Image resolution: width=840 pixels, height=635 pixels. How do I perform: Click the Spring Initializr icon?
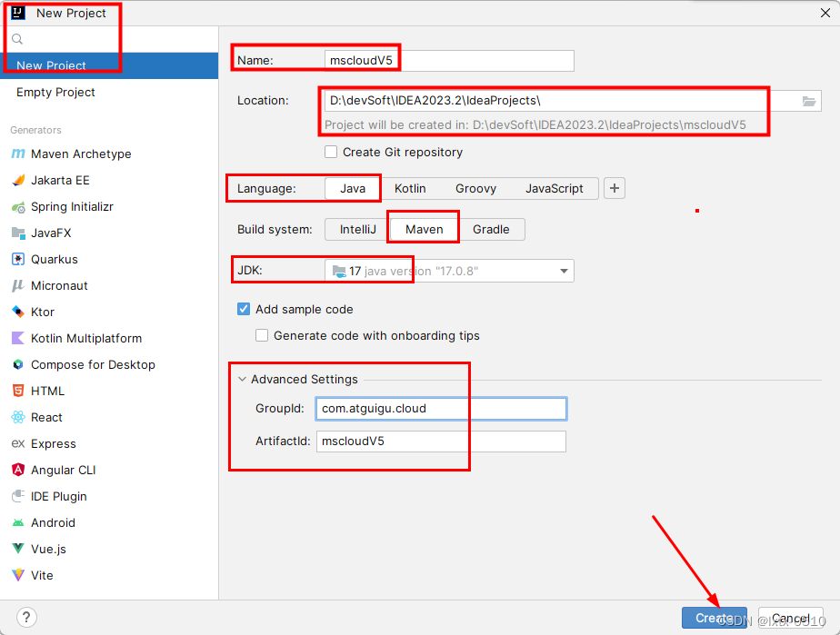[x=18, y=206]
